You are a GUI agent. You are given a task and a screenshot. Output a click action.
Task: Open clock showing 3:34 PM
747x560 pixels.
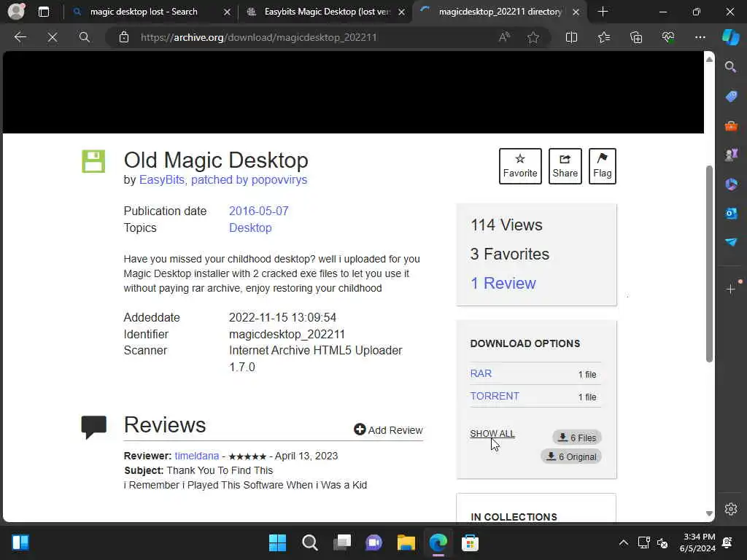pyautogui.click(x=697, y=542)
